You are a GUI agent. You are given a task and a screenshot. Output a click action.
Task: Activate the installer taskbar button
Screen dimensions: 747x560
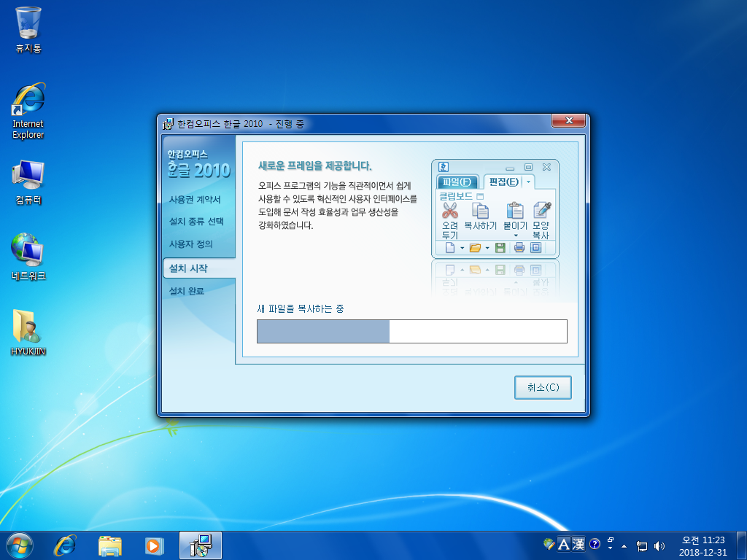[201, 545]
